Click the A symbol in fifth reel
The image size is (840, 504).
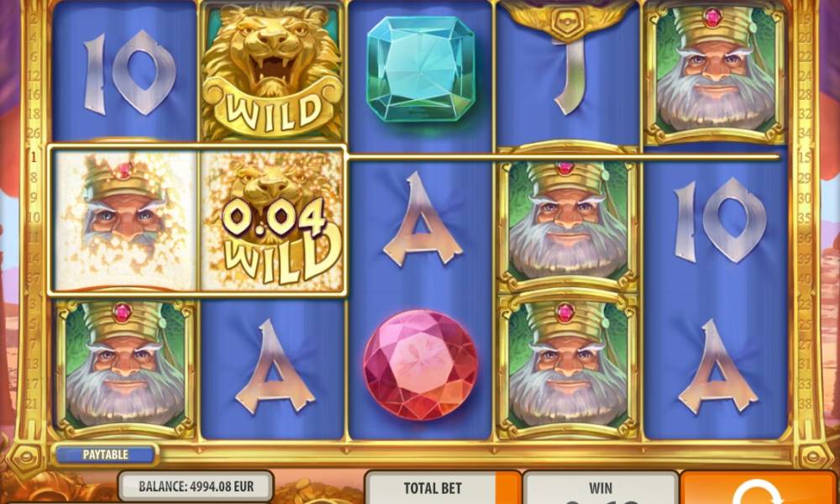(x=718, y=367)
